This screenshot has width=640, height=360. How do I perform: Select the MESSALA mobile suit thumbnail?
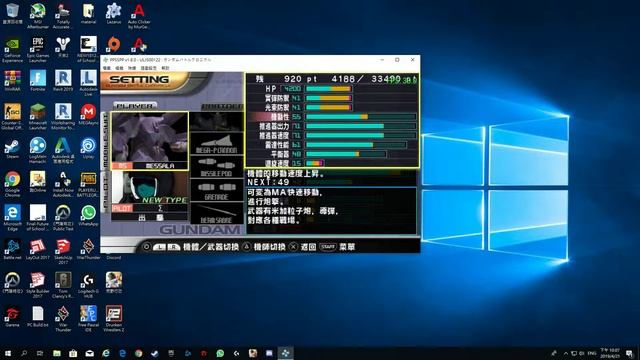tap(150, 141)
